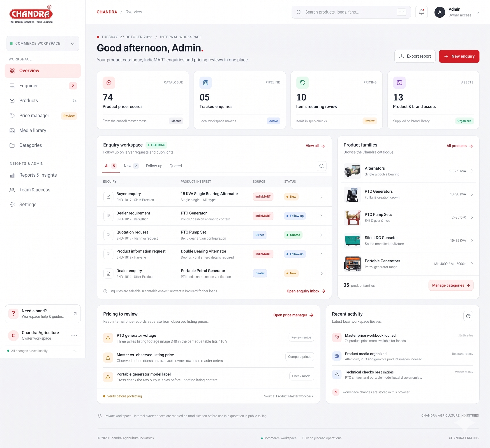Click info icon in enquiry footer note

coord(105,291)
